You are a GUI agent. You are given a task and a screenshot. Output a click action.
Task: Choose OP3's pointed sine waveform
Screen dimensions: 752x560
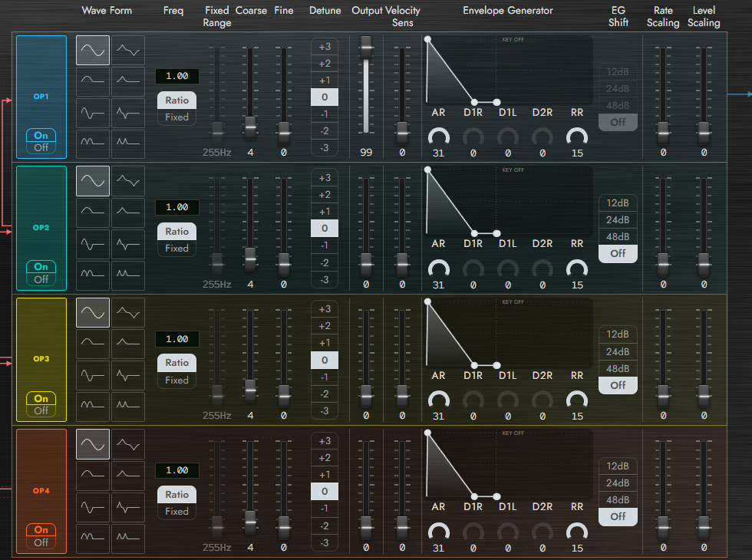tap(128, 313)
